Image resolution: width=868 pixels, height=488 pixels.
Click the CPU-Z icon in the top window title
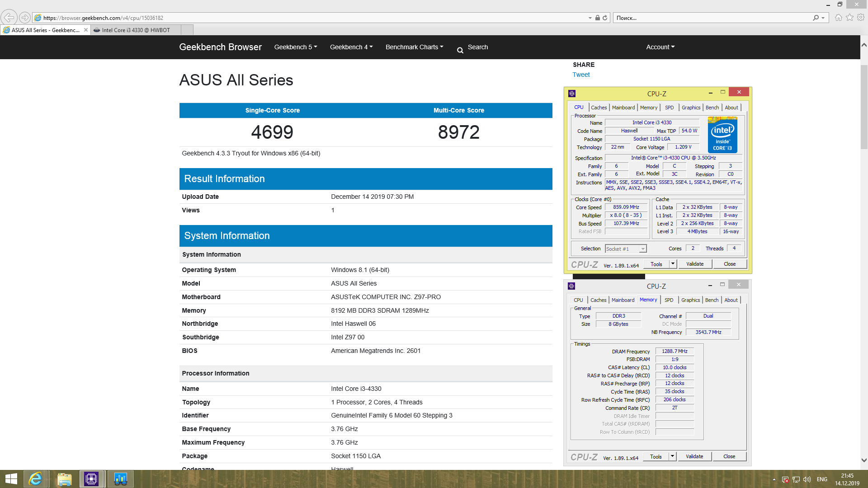click(x=572, y=94)
